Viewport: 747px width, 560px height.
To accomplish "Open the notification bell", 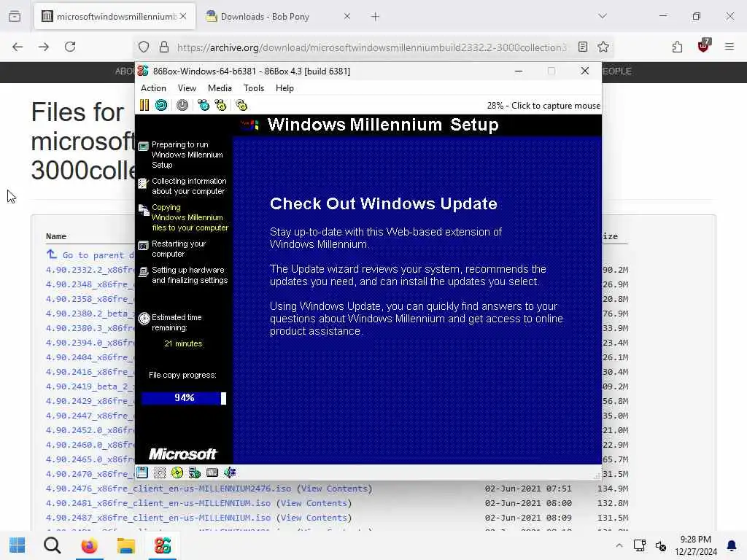I will click(732, 545).
